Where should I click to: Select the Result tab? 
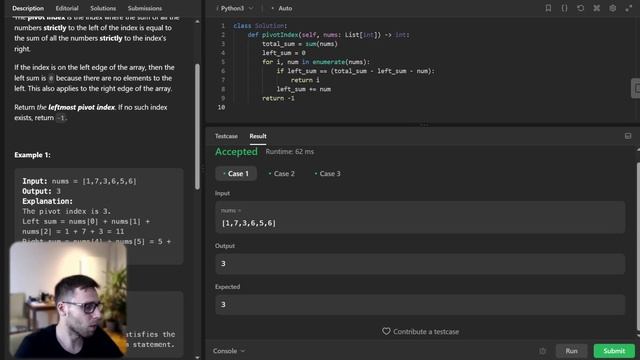(x=258, y=136)
